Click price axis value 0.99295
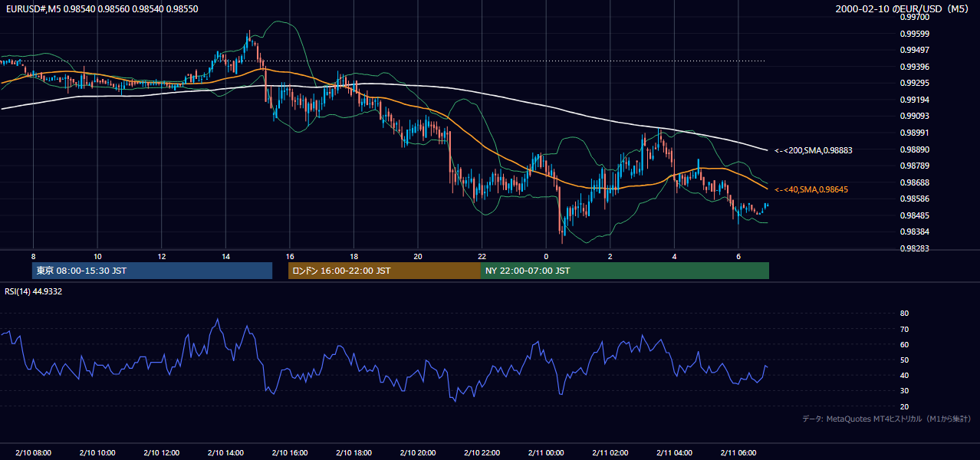 [x=914, y=83]
